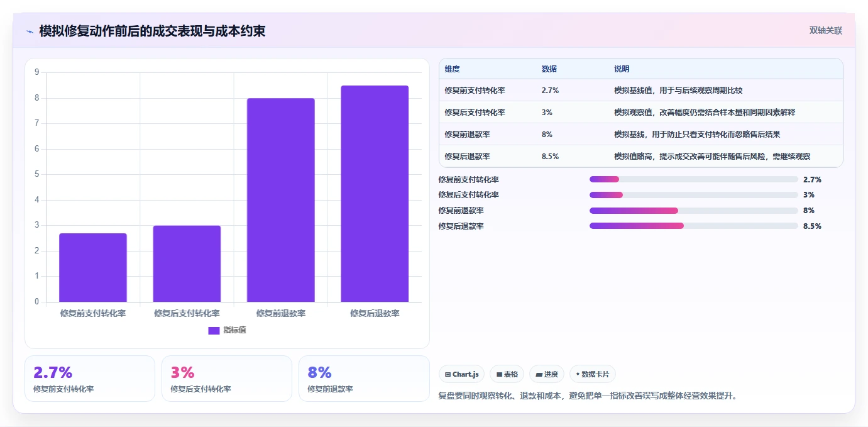The height and width of the screenshot is (427, 868).
Task: Click the 修复后退款率 x-axis label
Action: pyautogui.click(x=375, y=313)
